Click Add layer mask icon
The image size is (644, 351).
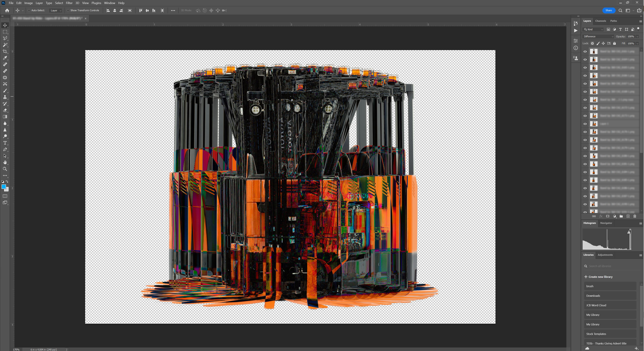(x=608, y=216)
